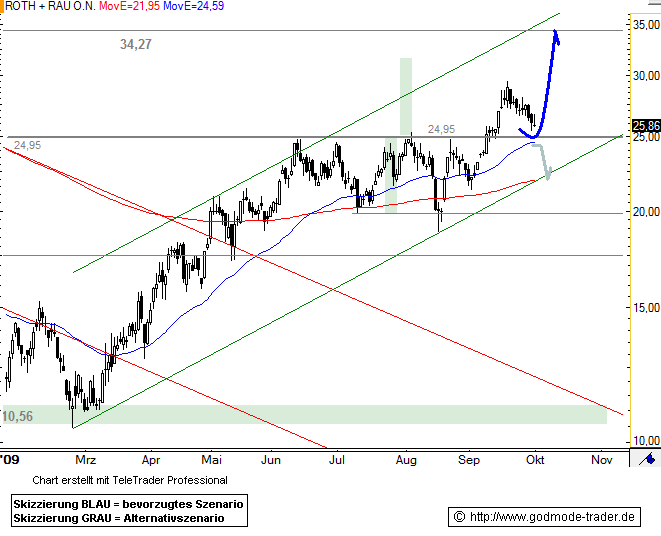Click the current price tag 25,86
Viewport: 661px width, 536px height.
tap(646, 126)
